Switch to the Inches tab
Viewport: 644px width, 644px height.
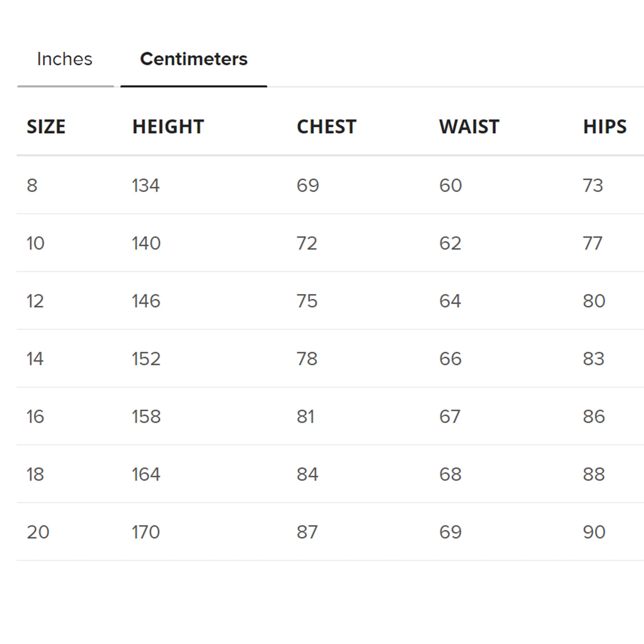click(65, 59)
